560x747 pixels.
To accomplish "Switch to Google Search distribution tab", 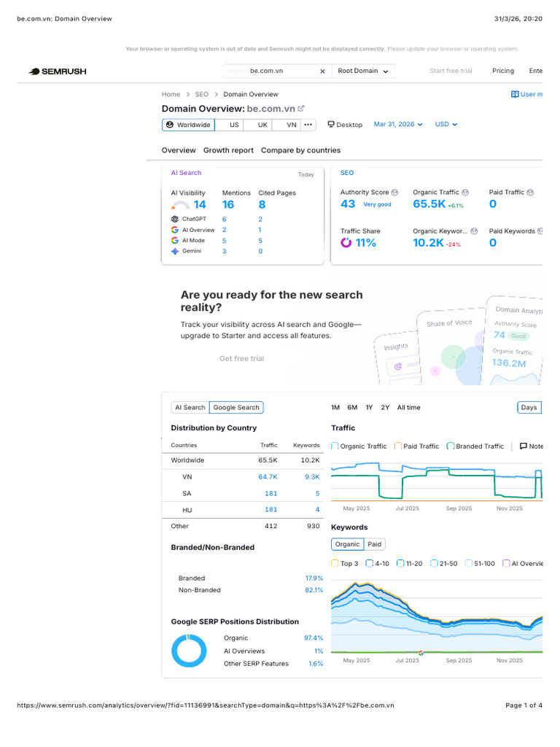I will click(x=236, y=408).
